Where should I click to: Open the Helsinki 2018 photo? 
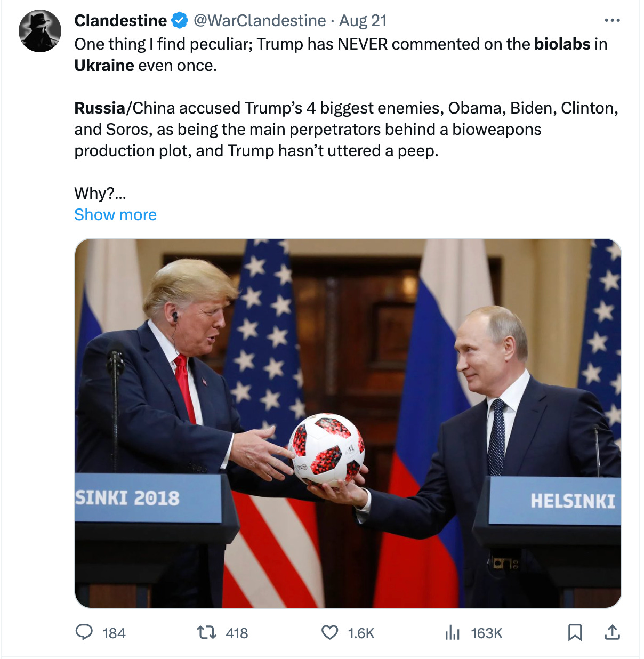pos(348,423)
